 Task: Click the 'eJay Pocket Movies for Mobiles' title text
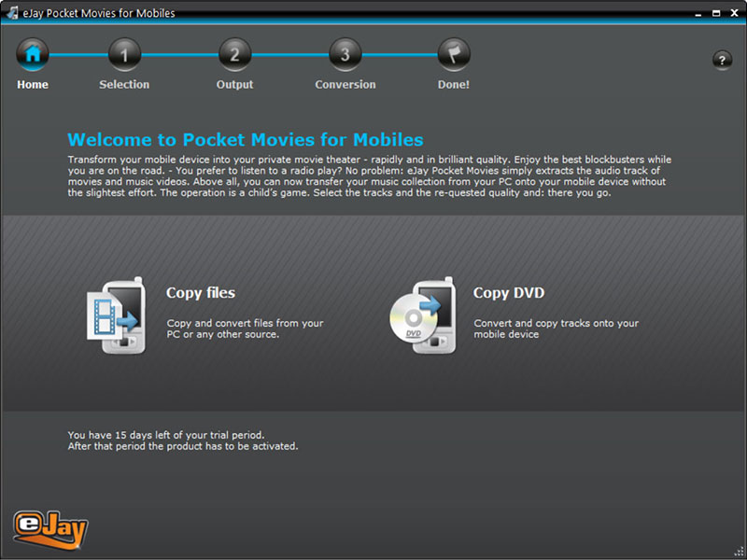click(x=99, y=13)
